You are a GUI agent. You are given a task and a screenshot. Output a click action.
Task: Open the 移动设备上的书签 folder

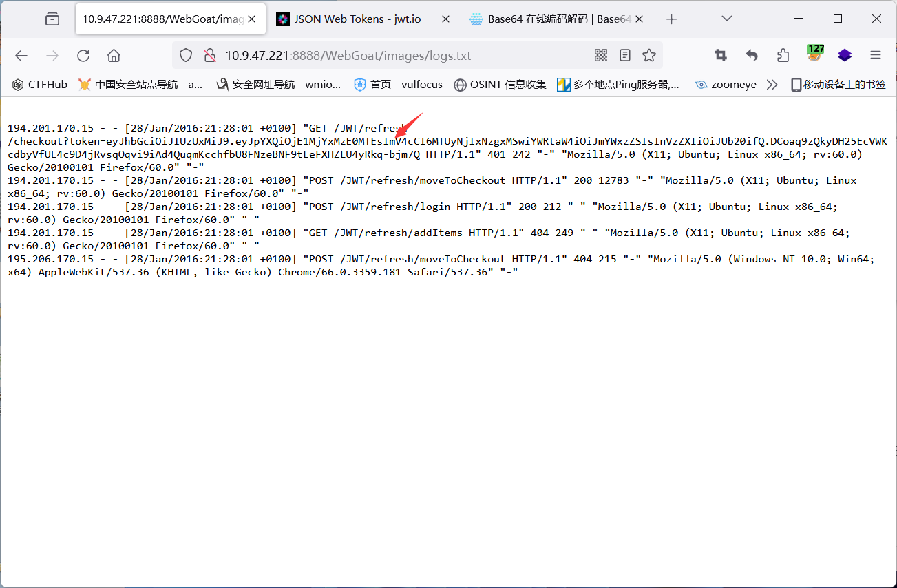click(x=838, y=85)
